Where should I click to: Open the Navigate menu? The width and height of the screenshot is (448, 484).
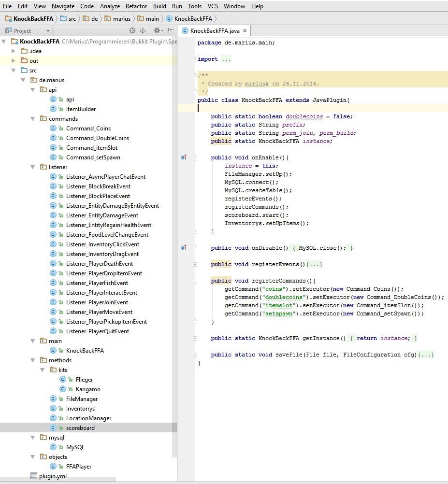point(63,6)
